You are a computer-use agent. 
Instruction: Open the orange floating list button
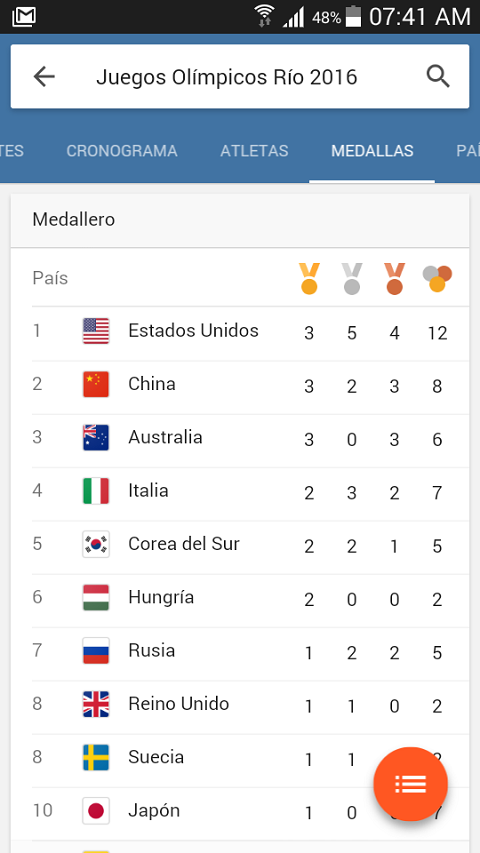pos(410,784)
